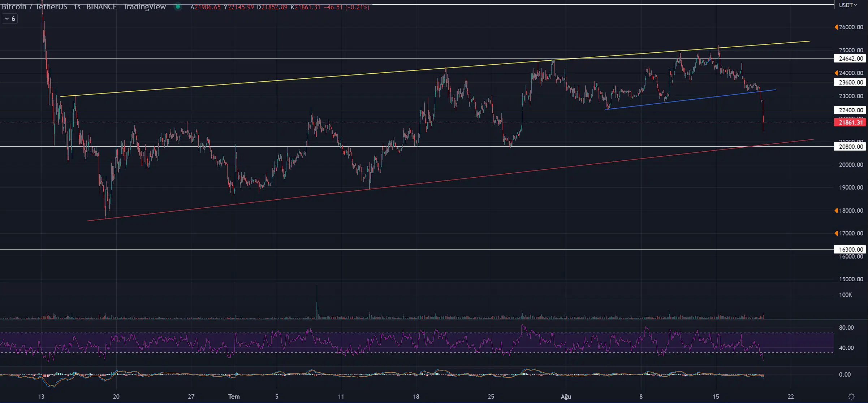Click the orange alert marker at 24000.00

coord(836,73)
